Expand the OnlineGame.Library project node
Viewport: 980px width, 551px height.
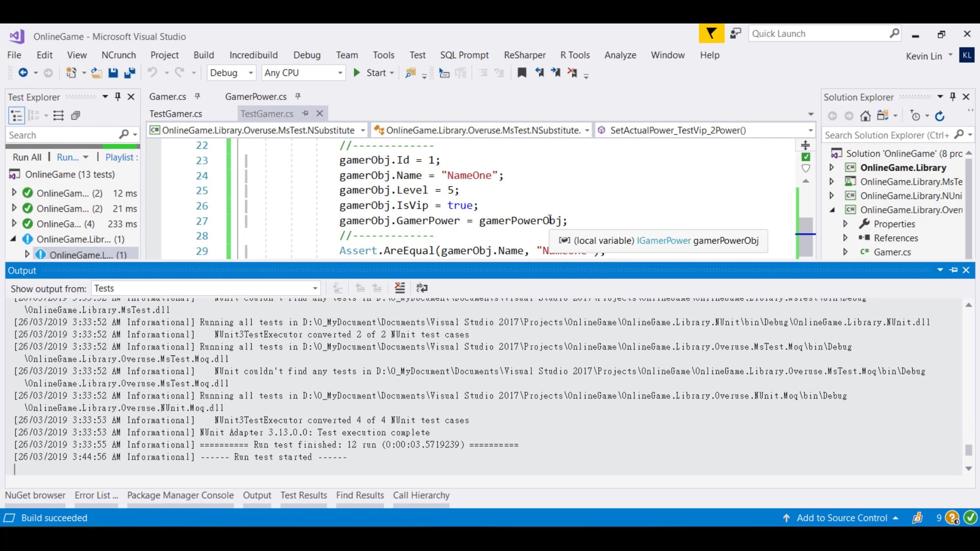tap(831, 167)
